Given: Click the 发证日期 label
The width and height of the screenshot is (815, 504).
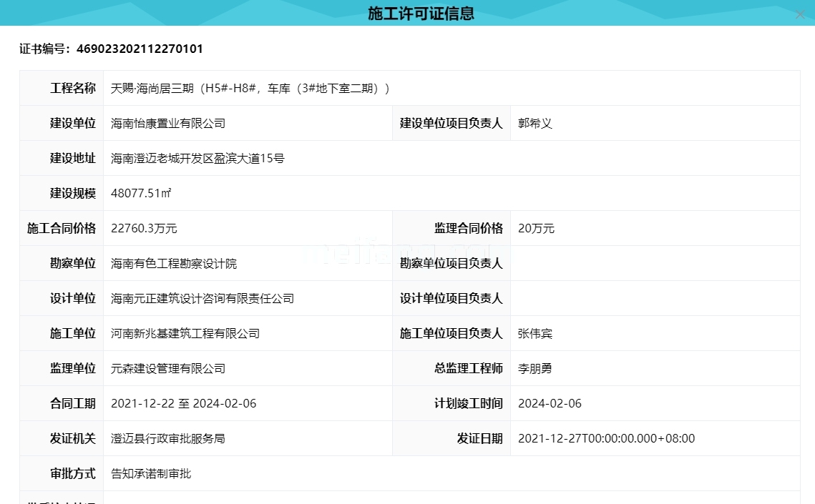Looking at the screenshot, I should click(x=479, y=439).
